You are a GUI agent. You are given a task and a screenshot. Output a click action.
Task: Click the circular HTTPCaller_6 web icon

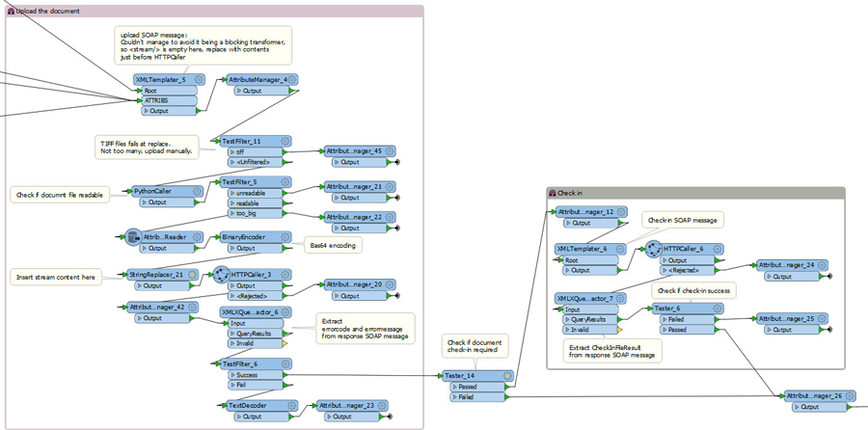654,250
